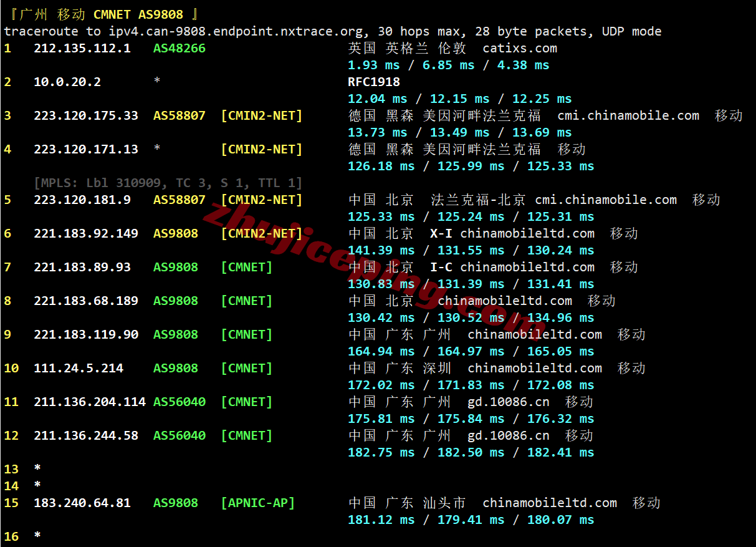The image size is (756, 547).
Task: Click the MPLS label line with Lbl 310909
Action: pyautogui.click(x=168, y=183)
